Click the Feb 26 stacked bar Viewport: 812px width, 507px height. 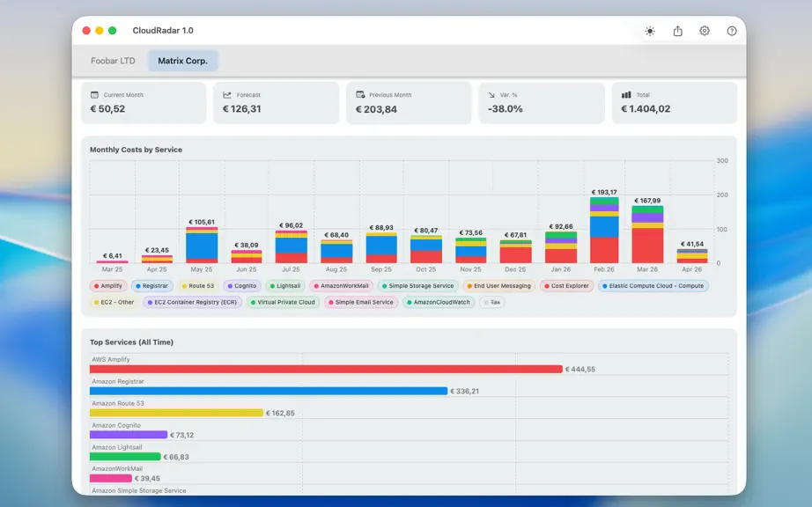604,231
